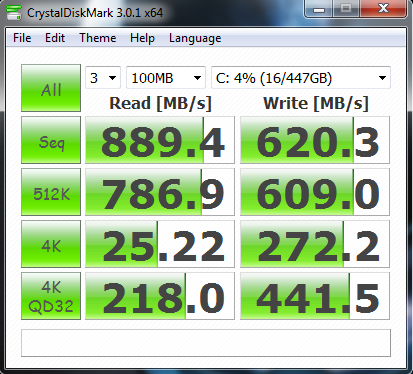This screenshot has width=413, height=374.
Task: Start the 512K benchmark test
Action: coord(51,192)
